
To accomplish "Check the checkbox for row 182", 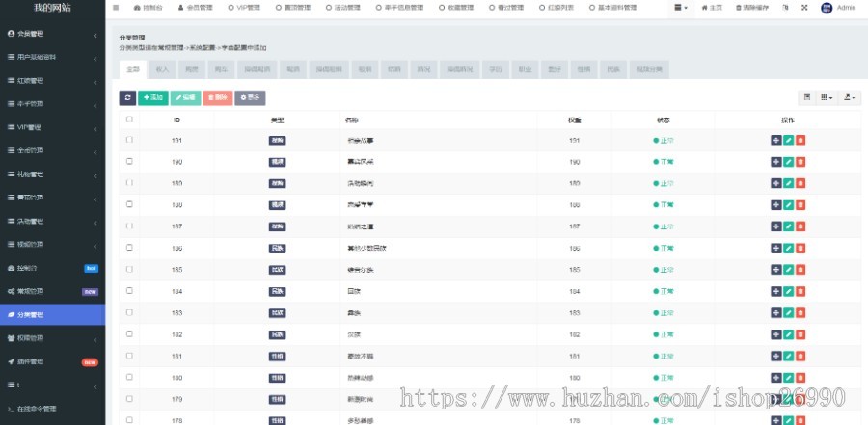I will point(129,333).
